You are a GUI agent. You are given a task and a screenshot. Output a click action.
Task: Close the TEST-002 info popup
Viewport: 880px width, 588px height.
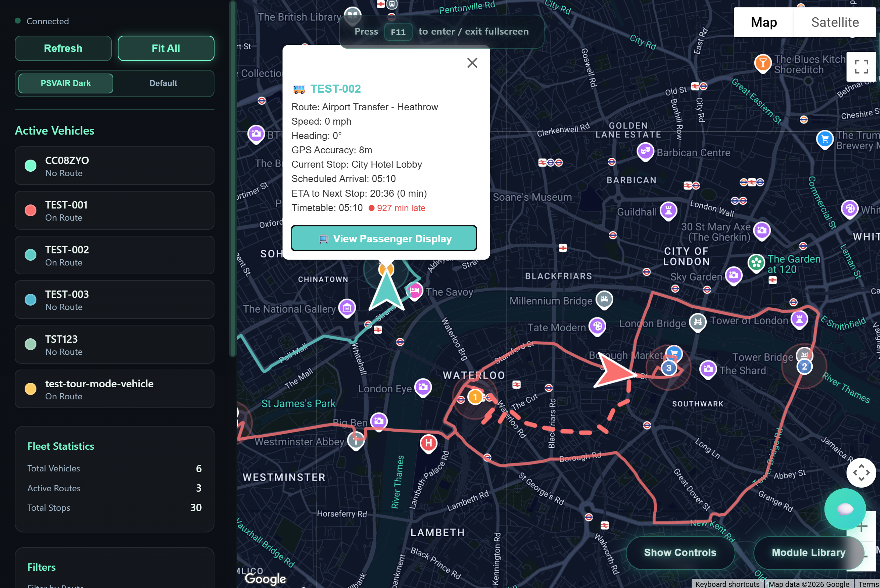click(472, 63)
